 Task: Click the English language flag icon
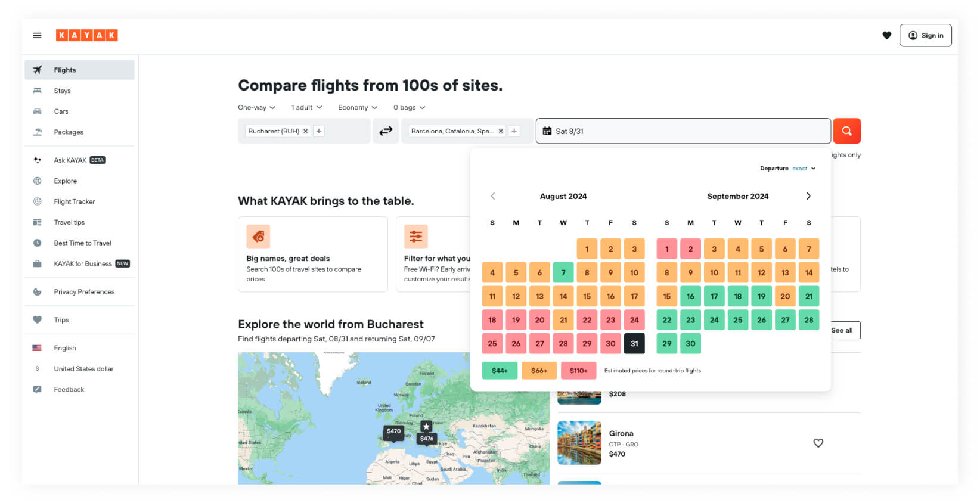(37, 348)
